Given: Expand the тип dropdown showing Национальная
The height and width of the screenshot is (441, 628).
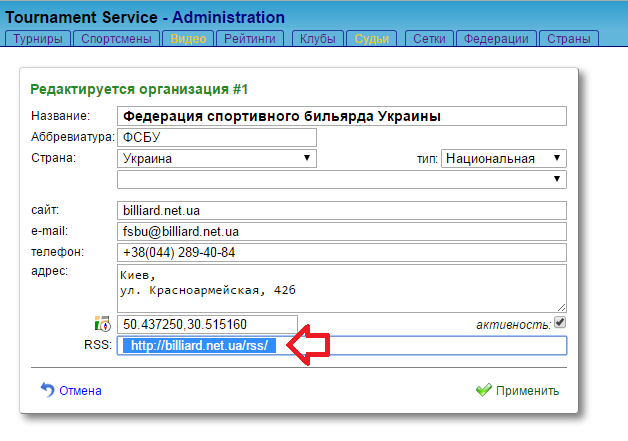Looking at the screenshot, I should [x=504, y=158].
